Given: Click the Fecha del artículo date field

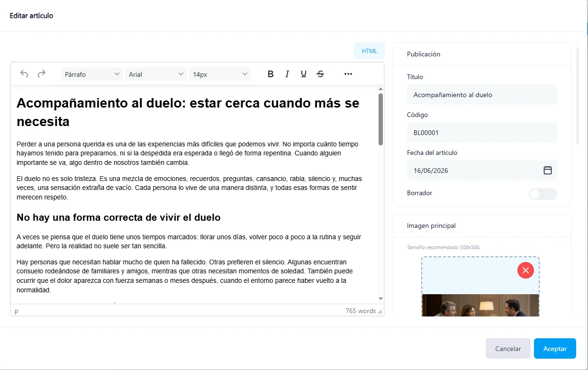Looking at the screenshot, I should [x=482, y=171].
